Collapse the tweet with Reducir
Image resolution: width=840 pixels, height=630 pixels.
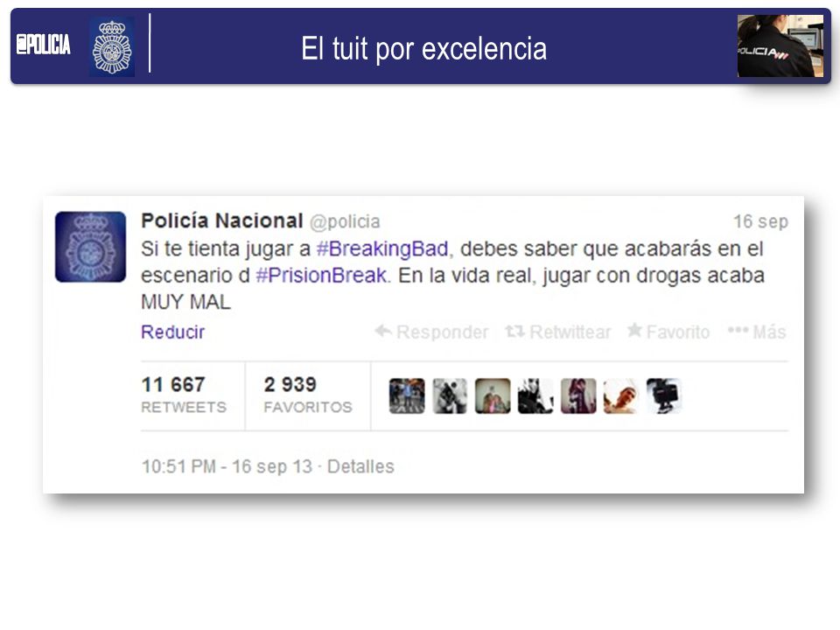click(172, 332)
